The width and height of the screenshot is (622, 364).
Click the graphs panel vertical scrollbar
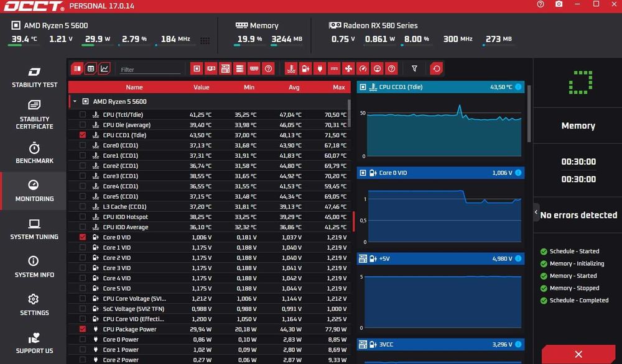529,113
